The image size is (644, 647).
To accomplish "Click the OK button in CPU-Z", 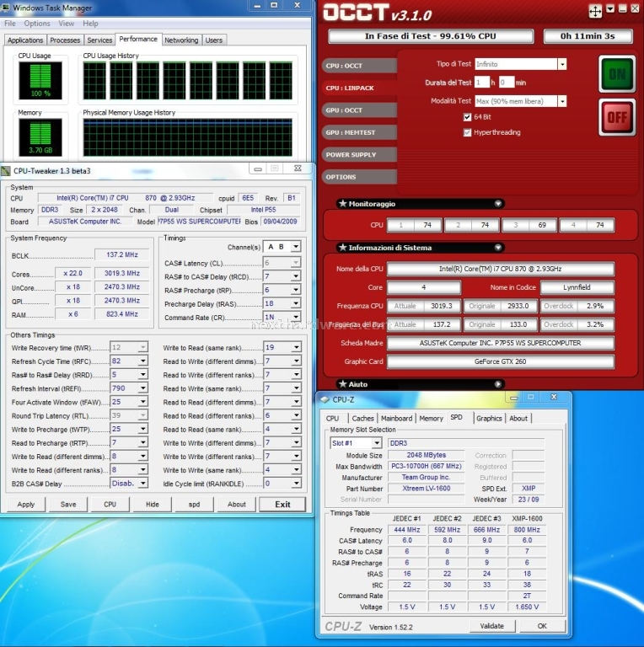I will [x=542, y=626].
